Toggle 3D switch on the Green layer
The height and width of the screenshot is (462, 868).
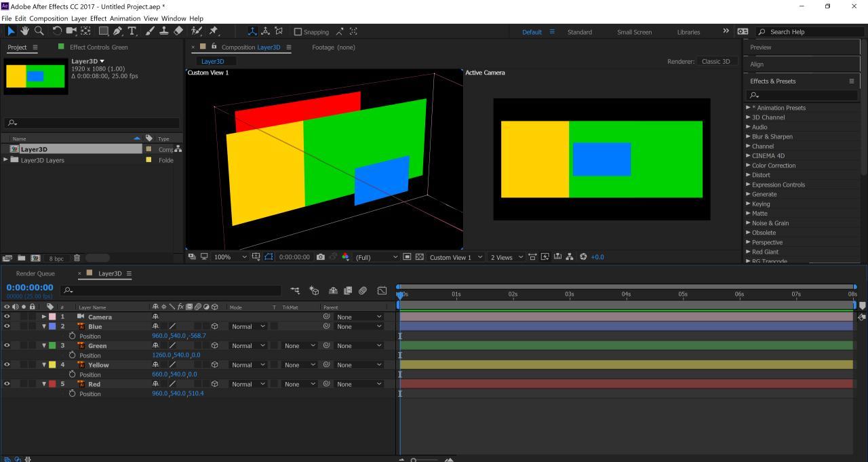click(x=215, y=345)
